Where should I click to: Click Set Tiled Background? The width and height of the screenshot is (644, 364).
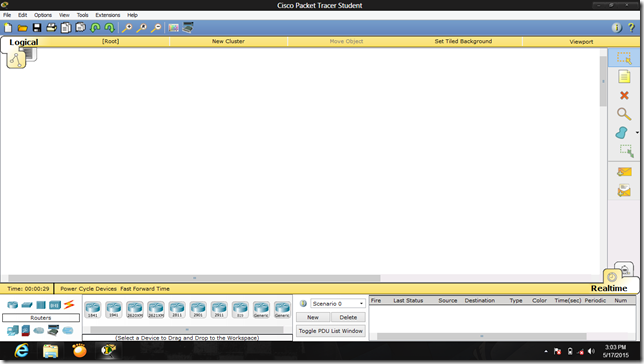(463, 41)
